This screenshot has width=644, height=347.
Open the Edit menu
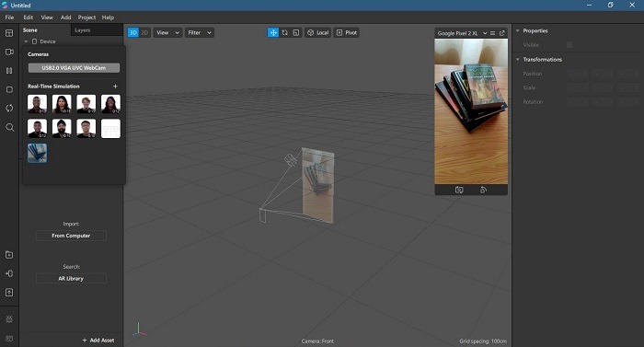point(28,17)
